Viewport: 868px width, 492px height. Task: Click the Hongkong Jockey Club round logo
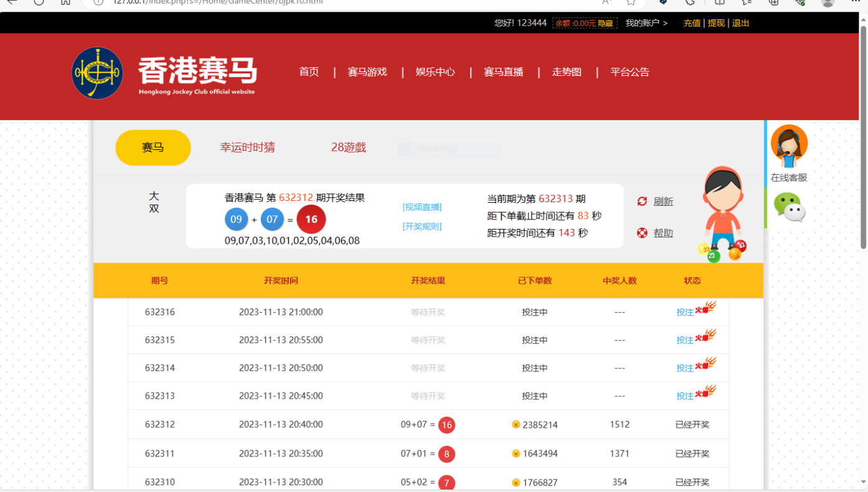(x=97, y=73)
